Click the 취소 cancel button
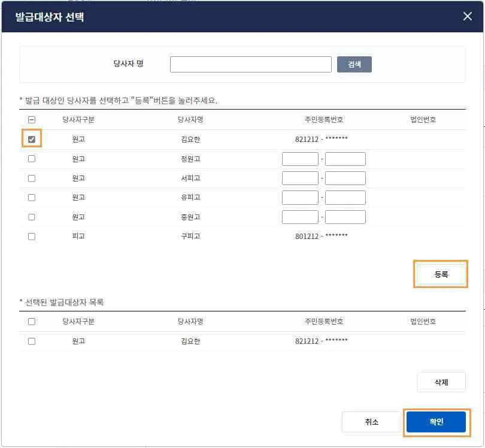The image size is (485, 448). coord(371,422)
